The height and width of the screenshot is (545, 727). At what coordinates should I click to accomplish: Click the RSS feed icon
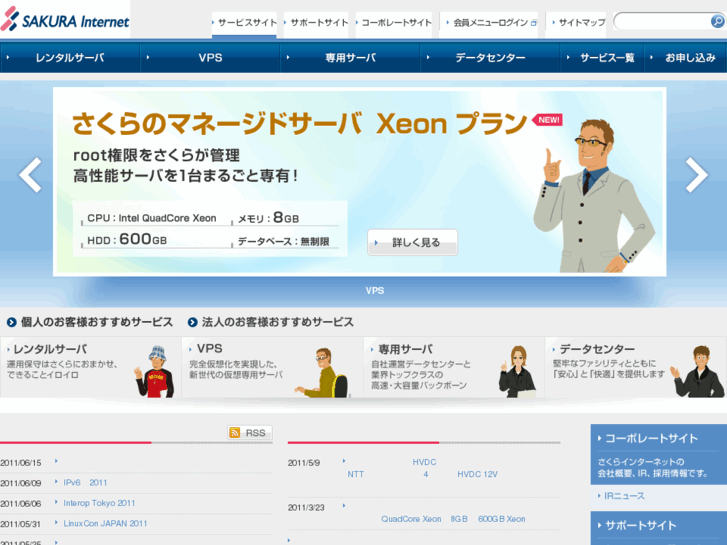click(x=235, y=433)
